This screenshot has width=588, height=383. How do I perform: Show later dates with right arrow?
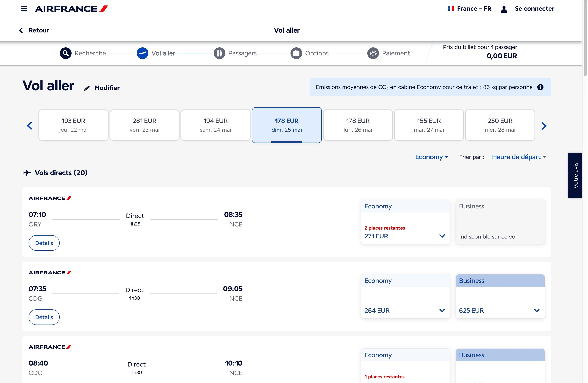pyautogui.click(x=544, y=126)
